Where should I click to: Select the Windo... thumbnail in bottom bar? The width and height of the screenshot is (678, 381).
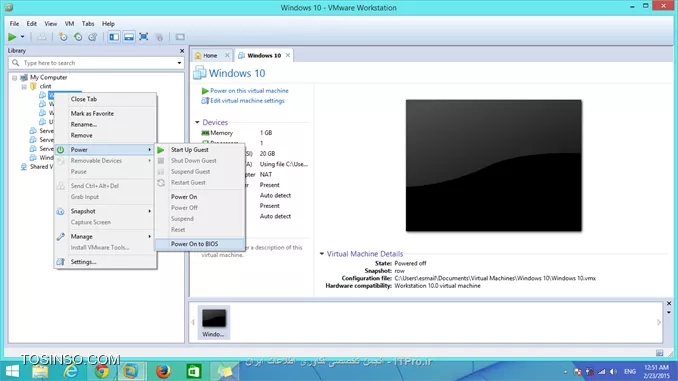[214, 322]
